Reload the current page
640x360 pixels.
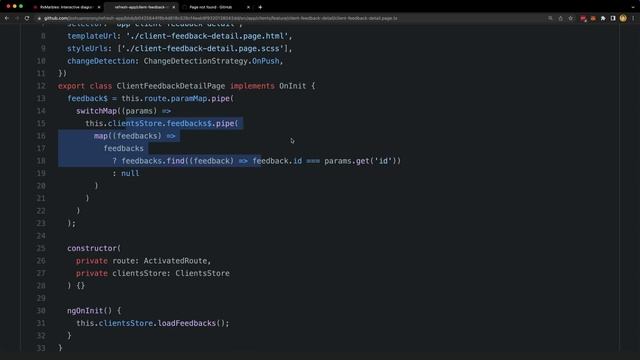pyautogui.click(x=27, y=18)
